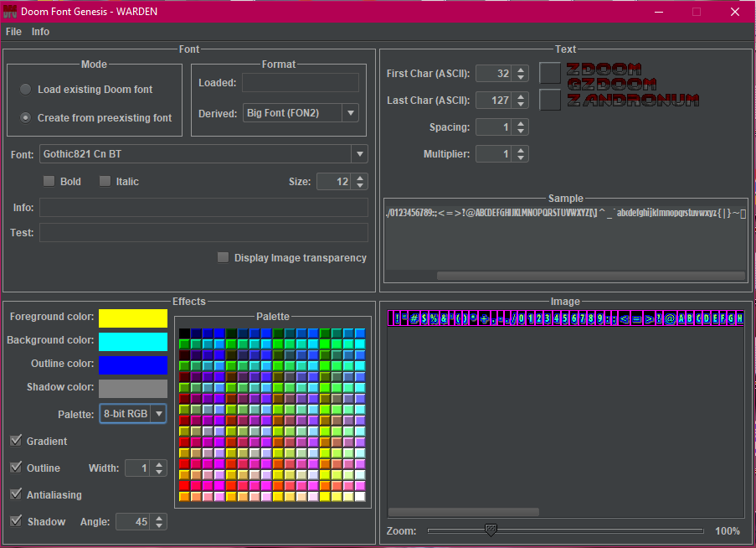Click the Shadow Angle number field

pyautogui.click(x=134, y=521)
